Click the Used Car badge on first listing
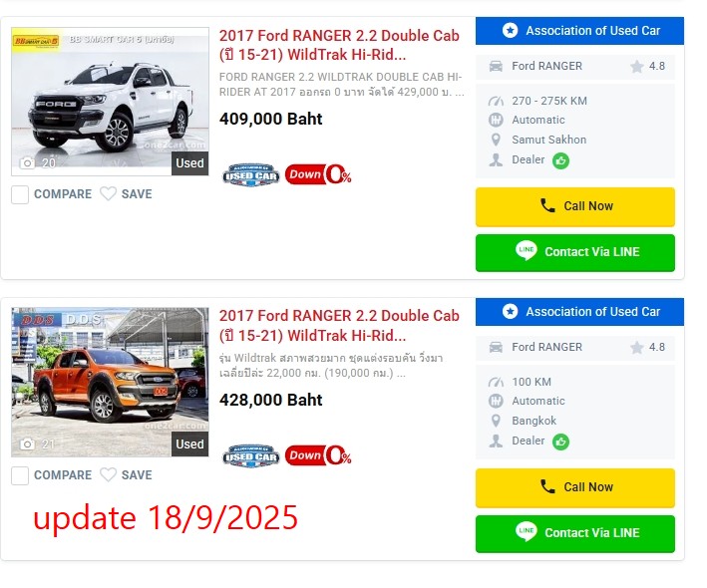Screen dimensions: 707x588 [251, 174]
